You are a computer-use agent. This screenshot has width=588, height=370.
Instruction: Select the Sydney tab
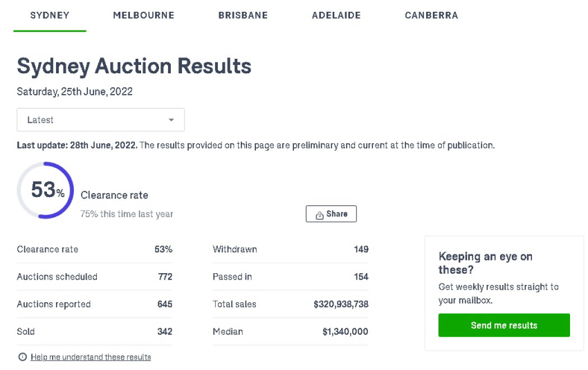[x=50, y=15]
